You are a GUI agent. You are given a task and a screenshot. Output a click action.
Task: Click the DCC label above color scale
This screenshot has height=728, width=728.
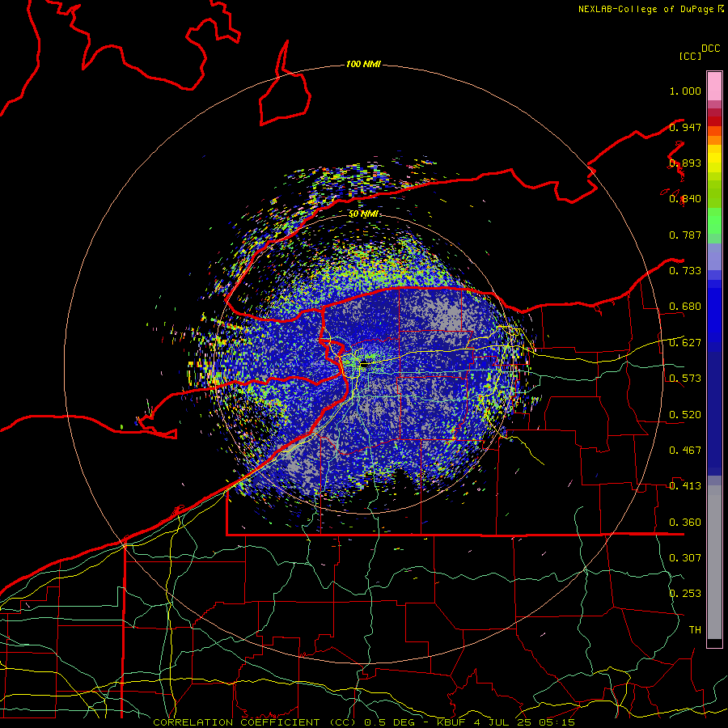point(710,49)
